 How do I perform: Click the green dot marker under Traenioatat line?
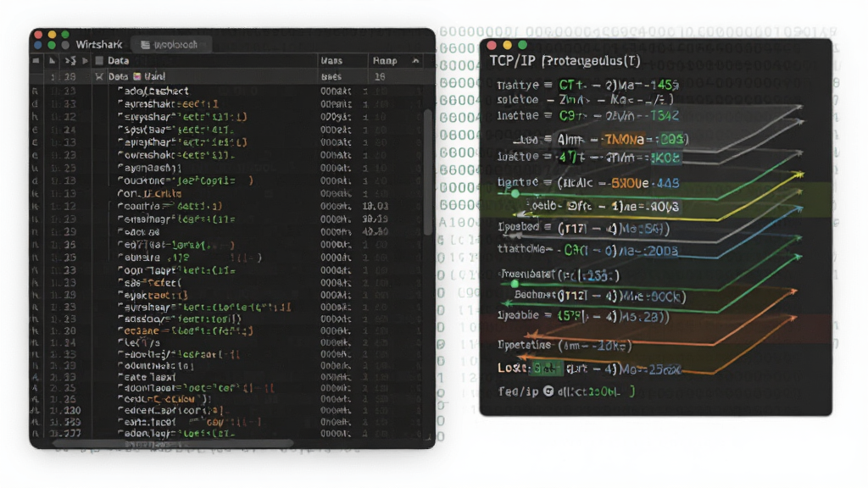(515, 284)
